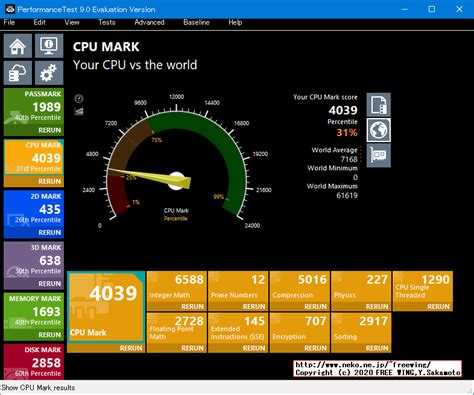474x395 pixels.
Task: Rerun the Floating Point Math test
Action: point(192,348)
